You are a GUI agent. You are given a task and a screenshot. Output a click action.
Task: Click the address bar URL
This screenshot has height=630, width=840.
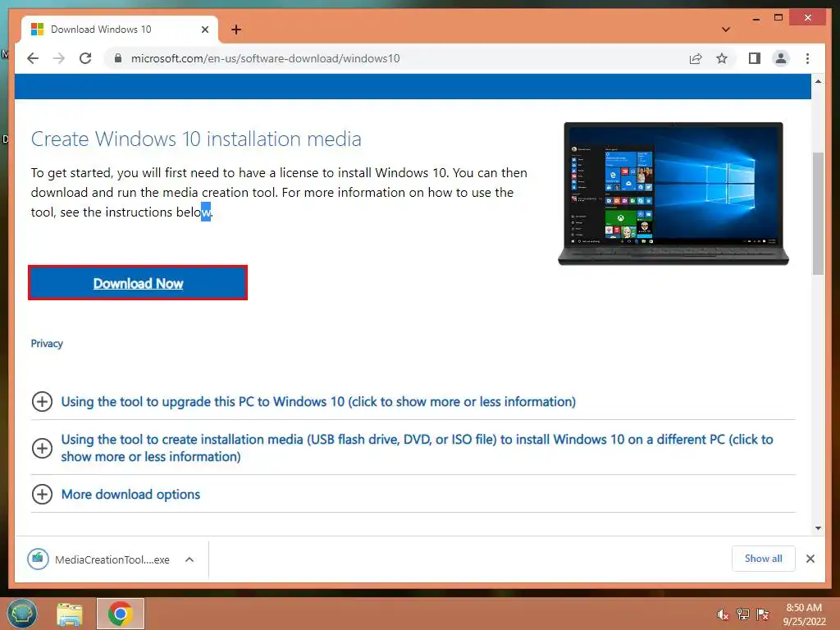[x=265, y=58]
